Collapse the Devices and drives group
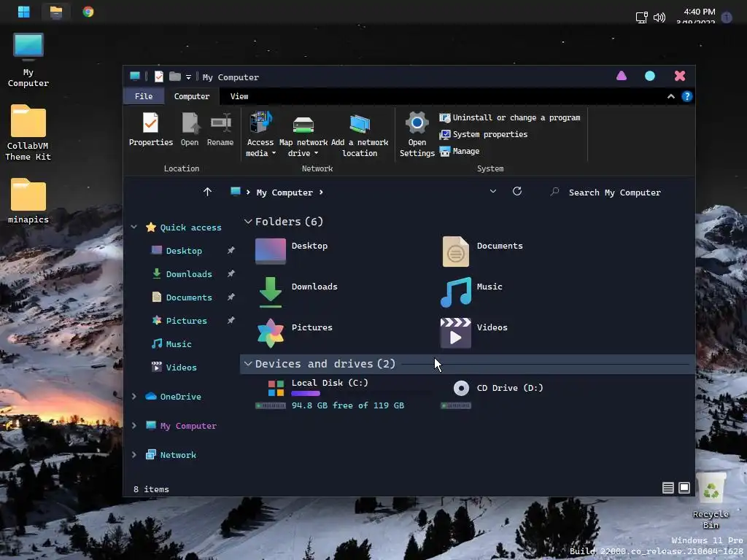 (248, 364)
